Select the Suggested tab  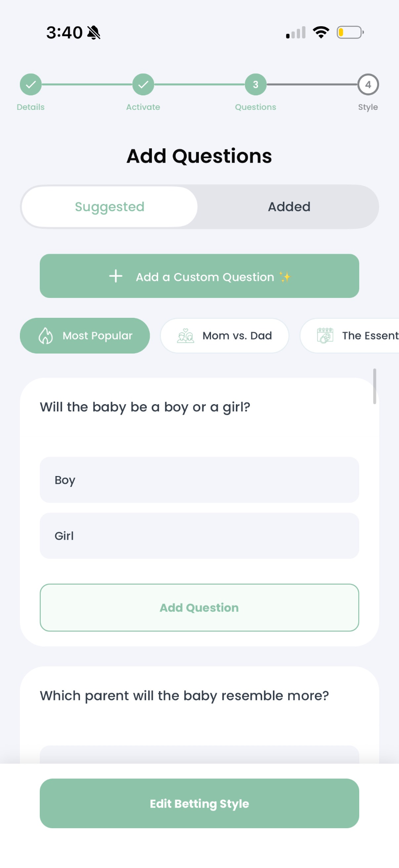coord(109,207)
